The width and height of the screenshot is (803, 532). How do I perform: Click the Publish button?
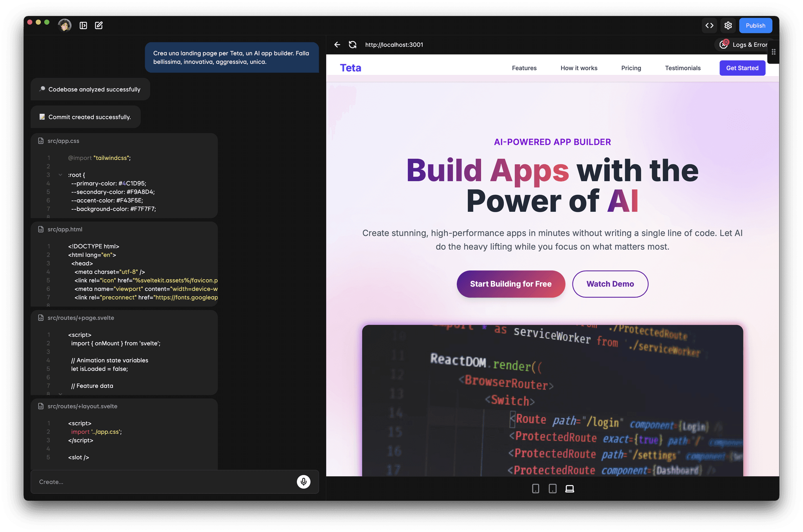tap(756, 25)
